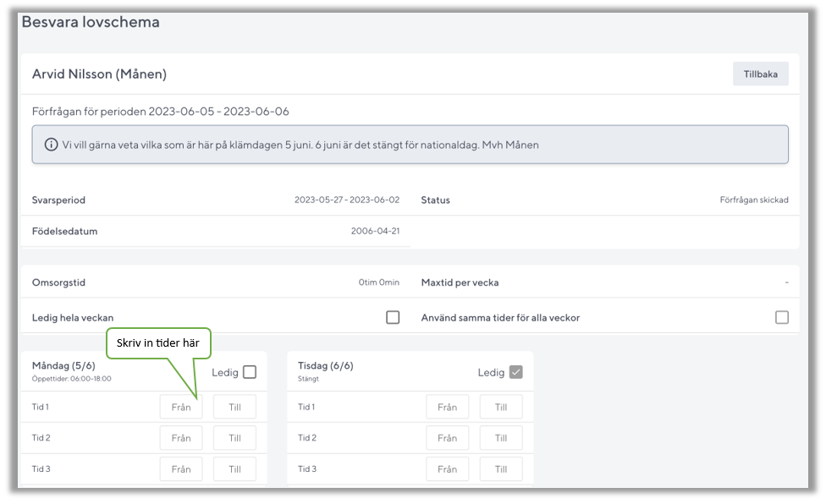The image size is (826, 504).
Task: Click the Måndag Tid 1 Till field
Action: pyautogui.click(x=234, y=407)
